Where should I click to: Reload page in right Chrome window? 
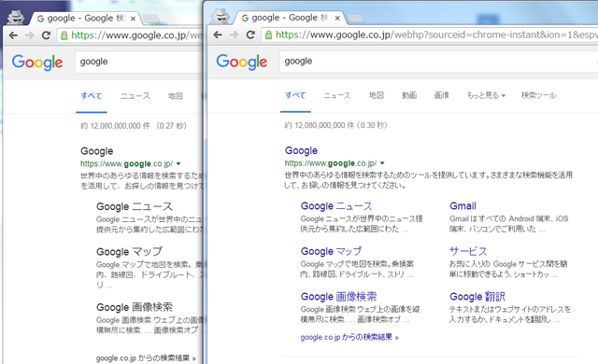[250, 35]
